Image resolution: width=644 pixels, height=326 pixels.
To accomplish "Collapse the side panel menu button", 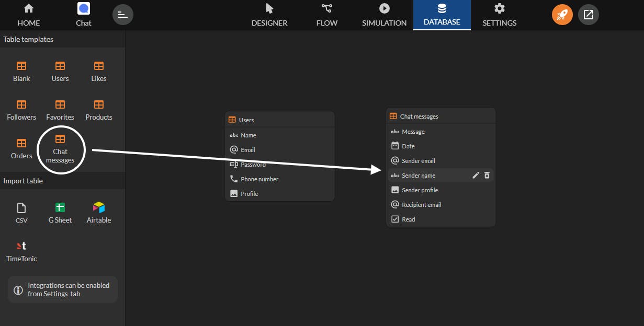I will pyautogui.click(x=123, y=15).
